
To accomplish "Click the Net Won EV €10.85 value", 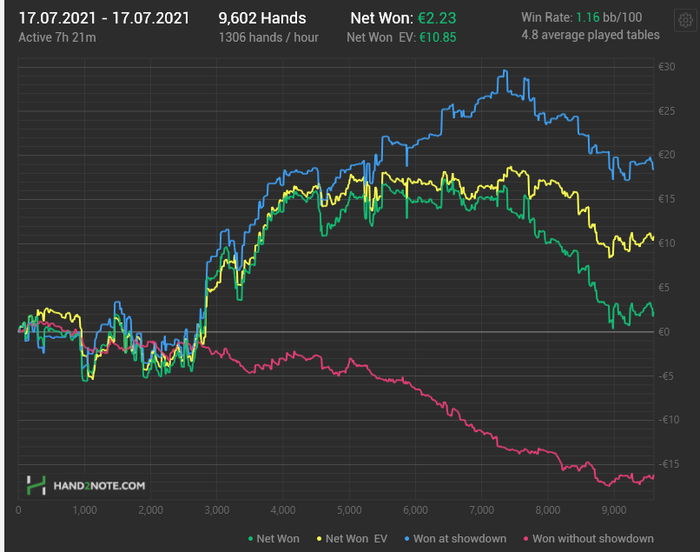I will point(438,38).
